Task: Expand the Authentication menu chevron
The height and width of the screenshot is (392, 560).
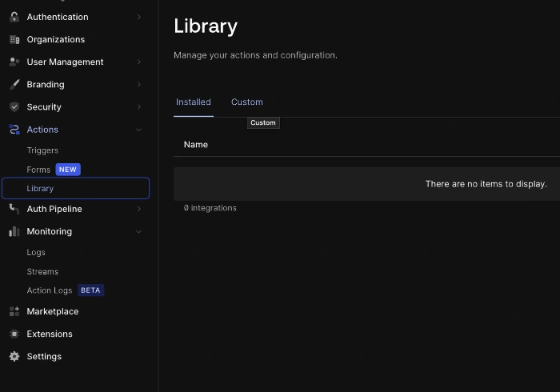Action: 138,17
